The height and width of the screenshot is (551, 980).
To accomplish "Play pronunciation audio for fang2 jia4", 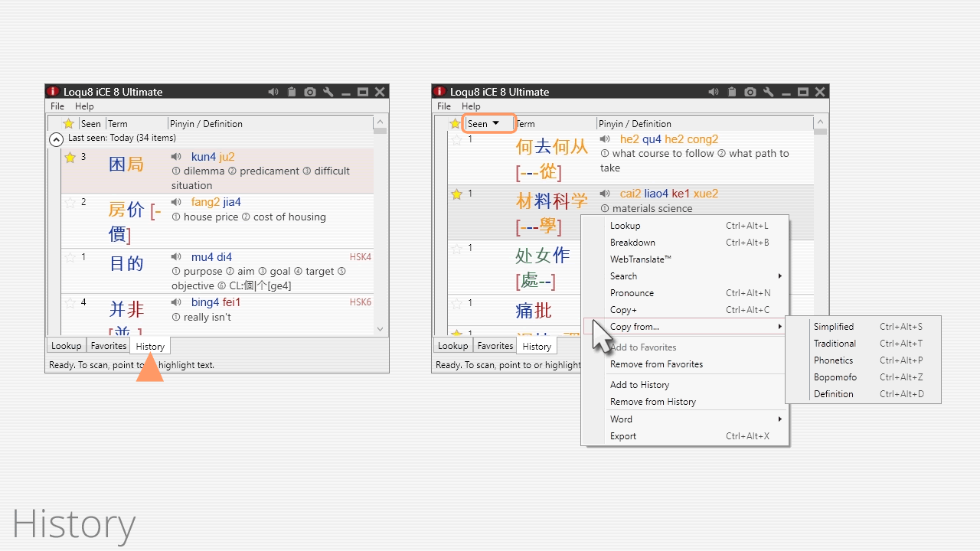I will pyautogui.click(x=177, y=202).
